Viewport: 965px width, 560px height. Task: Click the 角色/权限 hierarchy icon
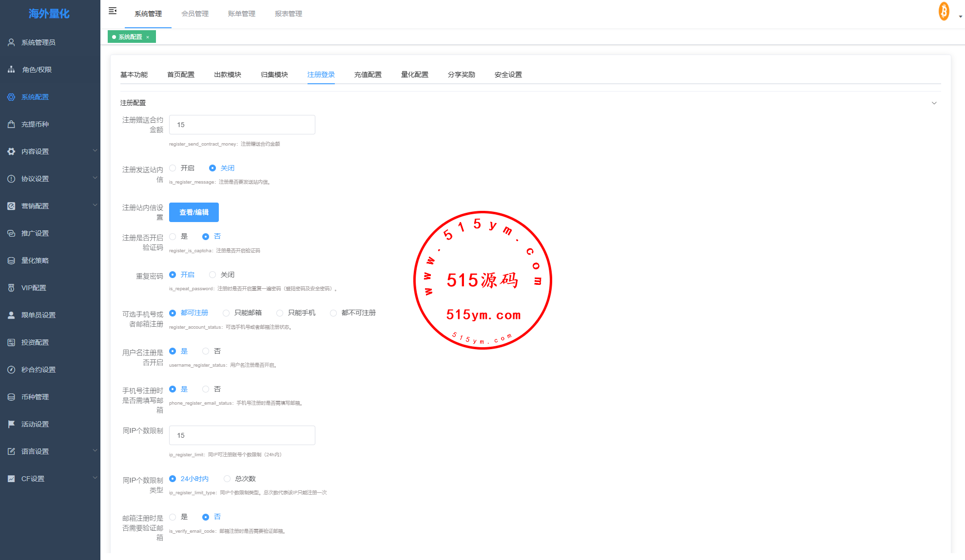click(x=11, y=70)
